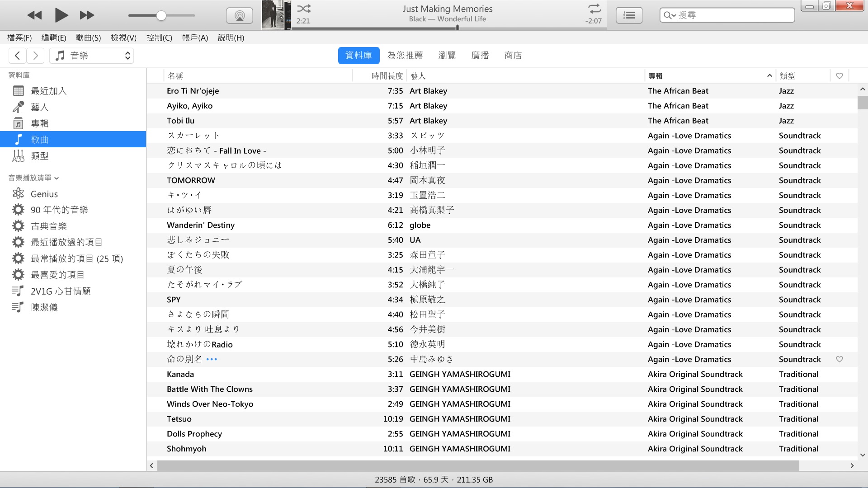868x488 pixels.
Task: Go forward with the right arrow
Action: [x=35, y=56]
